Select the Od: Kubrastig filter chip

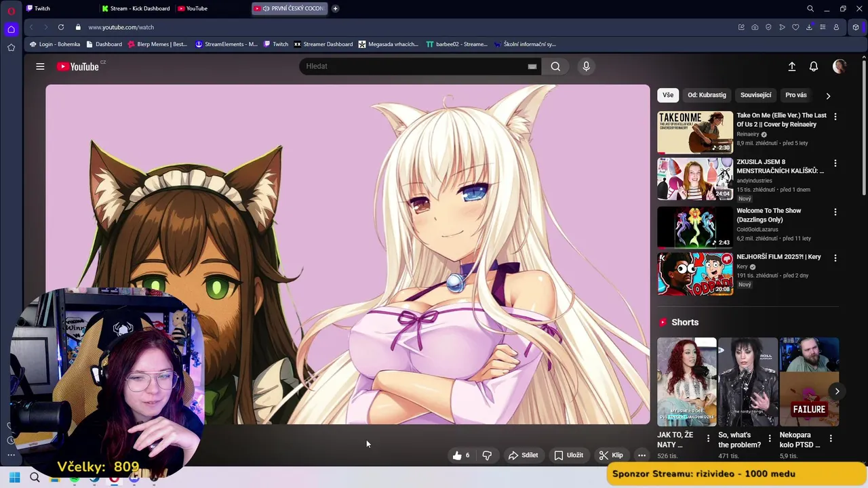pos(707,96)
